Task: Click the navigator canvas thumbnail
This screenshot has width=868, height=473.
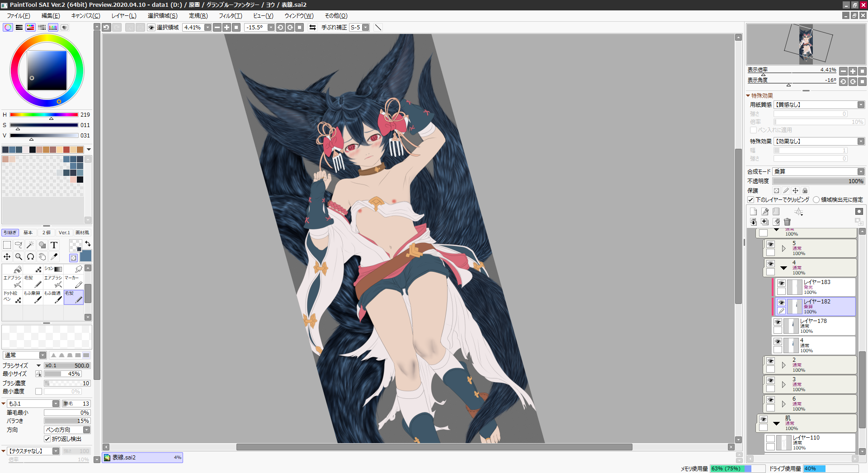Action: pos(806,44)
